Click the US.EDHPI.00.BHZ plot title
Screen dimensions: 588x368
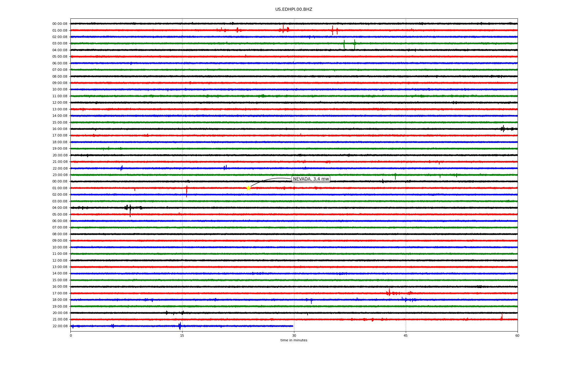pyautogui.click(x=294, y=10)
